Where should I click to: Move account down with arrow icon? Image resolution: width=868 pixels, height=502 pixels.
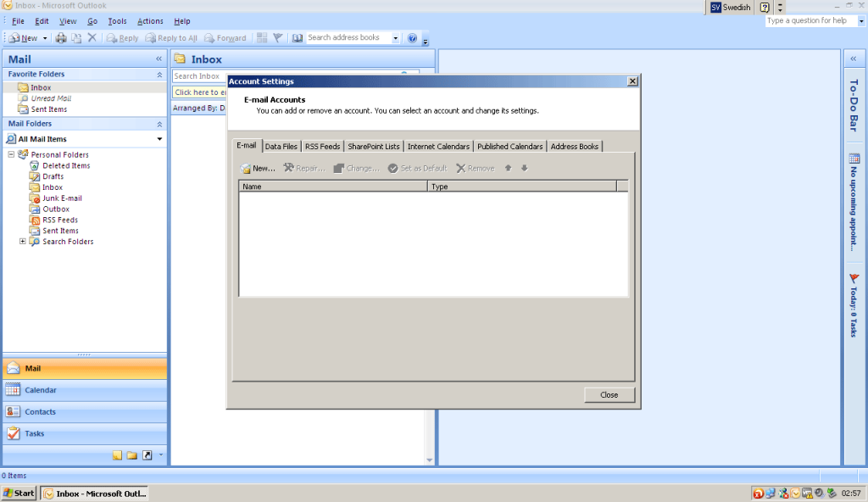[524, 168]
